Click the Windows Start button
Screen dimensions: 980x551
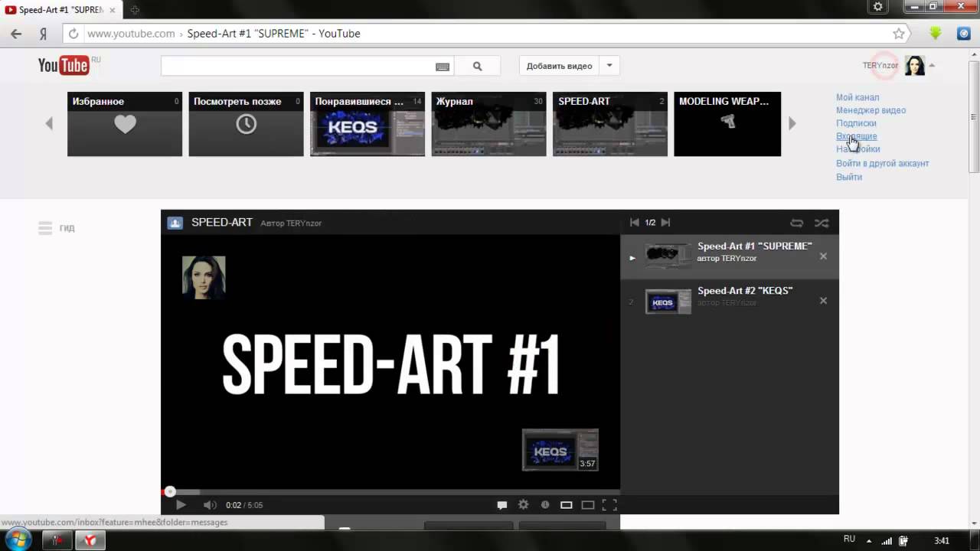[x=17, y=540]
